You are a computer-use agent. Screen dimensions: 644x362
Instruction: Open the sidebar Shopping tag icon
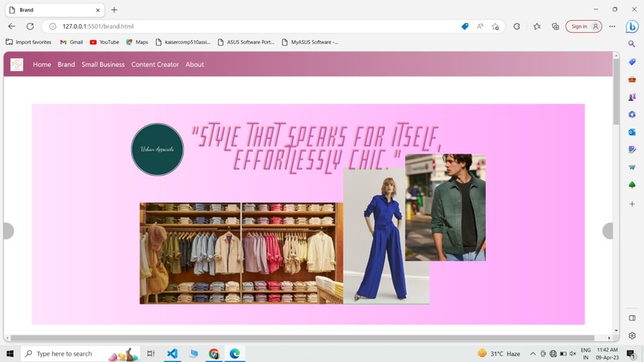[632, 62]
